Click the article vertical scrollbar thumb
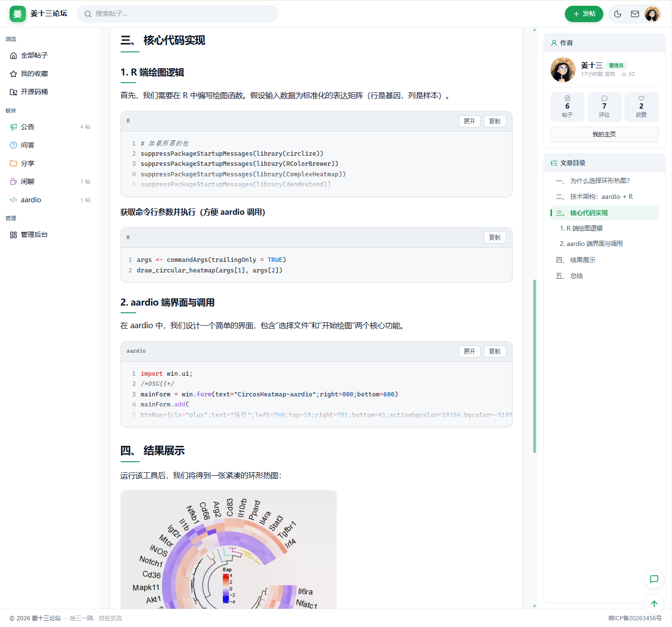This screenshot has width=672, height=627. coord(535,366)
